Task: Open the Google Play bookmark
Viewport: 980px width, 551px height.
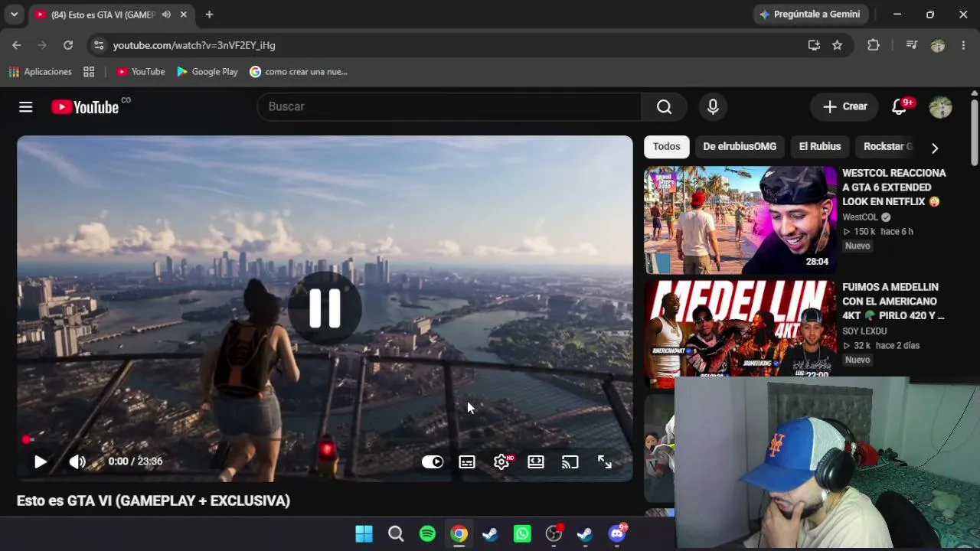Action: pos(207,72)
